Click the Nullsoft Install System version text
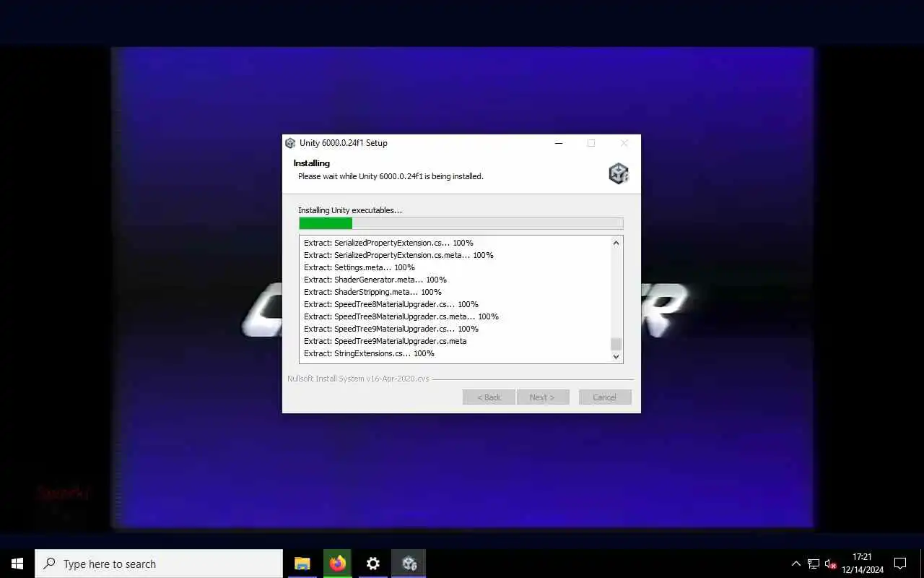This screenshot has height=578, width=924. (x=358, y=379)
